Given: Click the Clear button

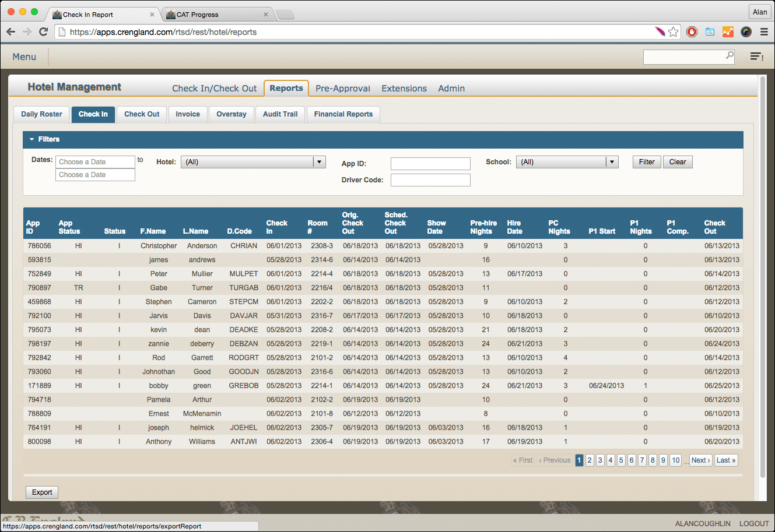Looking at the screenshot, I should click(678, 162).
